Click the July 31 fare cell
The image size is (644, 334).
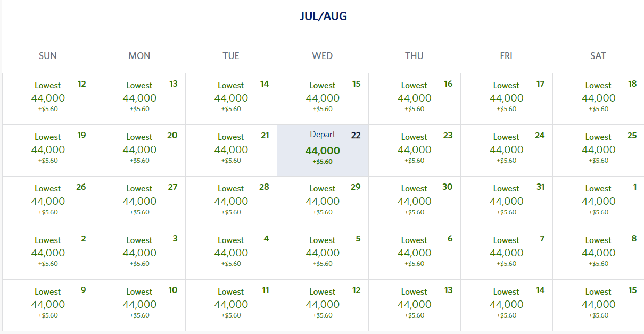pyautogui.click(x=506, y=202)
